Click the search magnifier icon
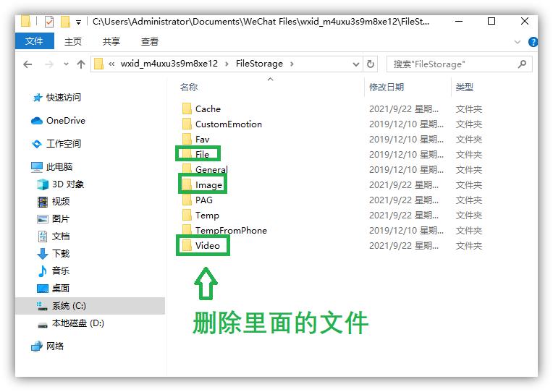This screenshot has width=553, height=392. (523, 64)
